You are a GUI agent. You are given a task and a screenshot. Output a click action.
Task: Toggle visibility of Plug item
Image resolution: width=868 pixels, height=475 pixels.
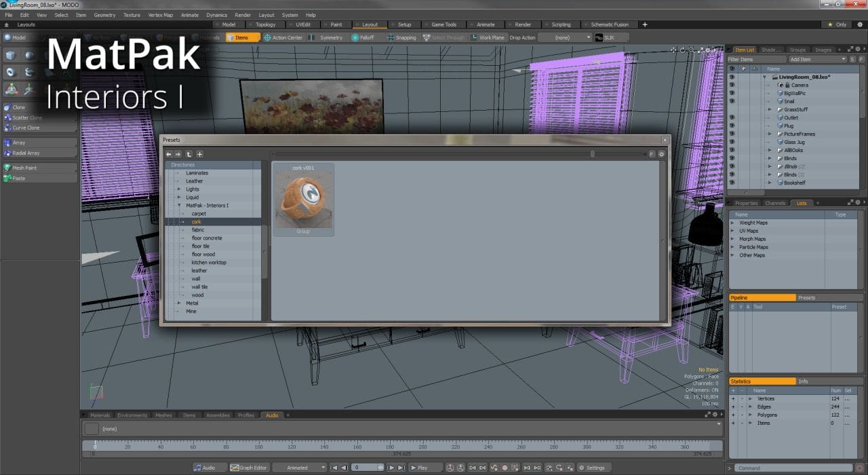(x=732, y=126)
